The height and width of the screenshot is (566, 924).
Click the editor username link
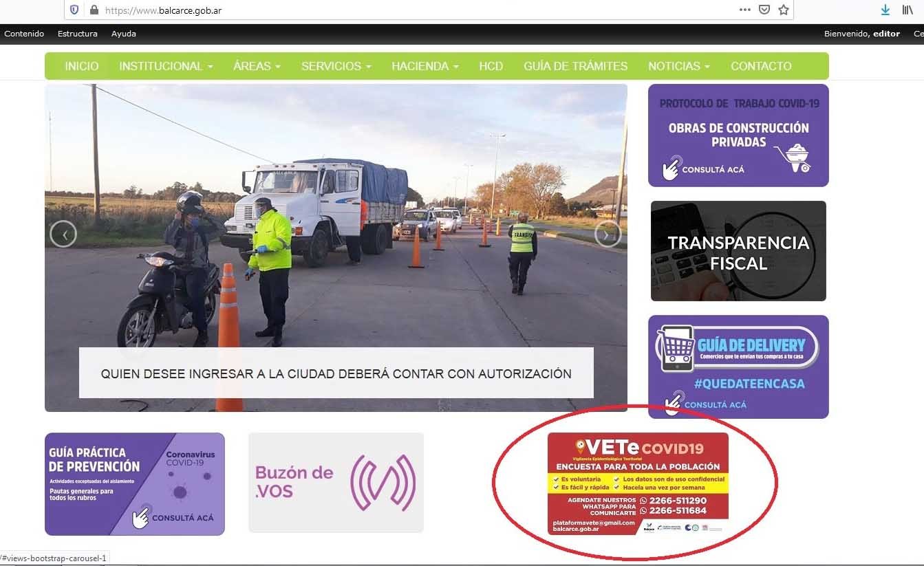pyautogui.click(x=886, y=34)
